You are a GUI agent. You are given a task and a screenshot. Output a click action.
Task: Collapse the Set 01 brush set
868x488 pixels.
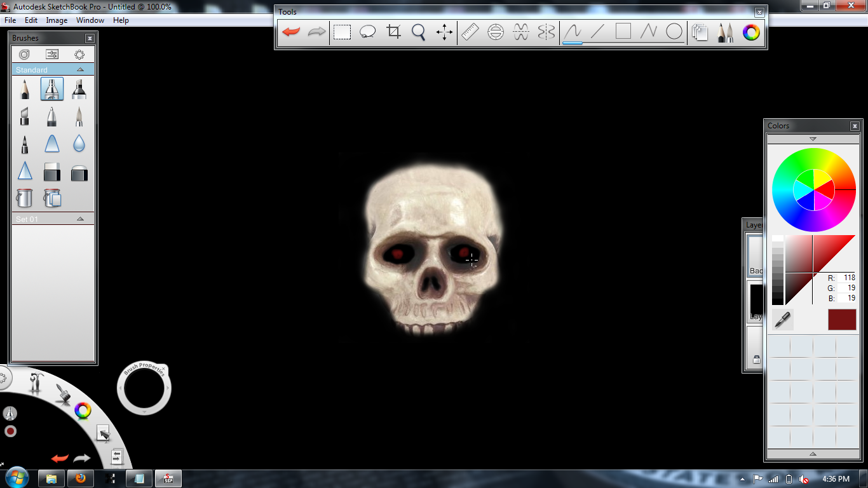point(80,219)
